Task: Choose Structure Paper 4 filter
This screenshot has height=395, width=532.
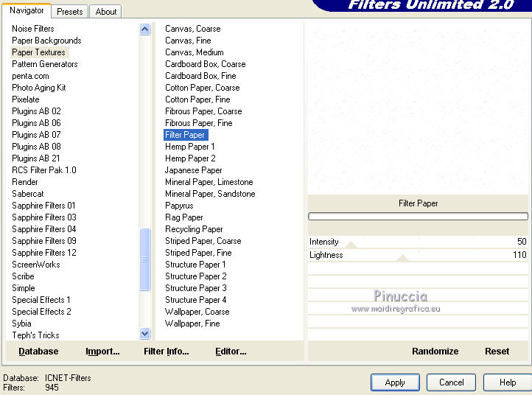Action: click(x=195, y=300)
